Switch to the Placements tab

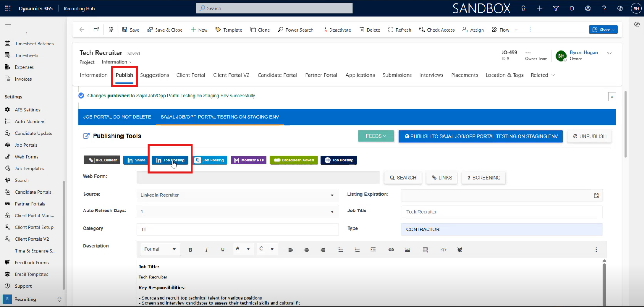[x=465, y=75]
